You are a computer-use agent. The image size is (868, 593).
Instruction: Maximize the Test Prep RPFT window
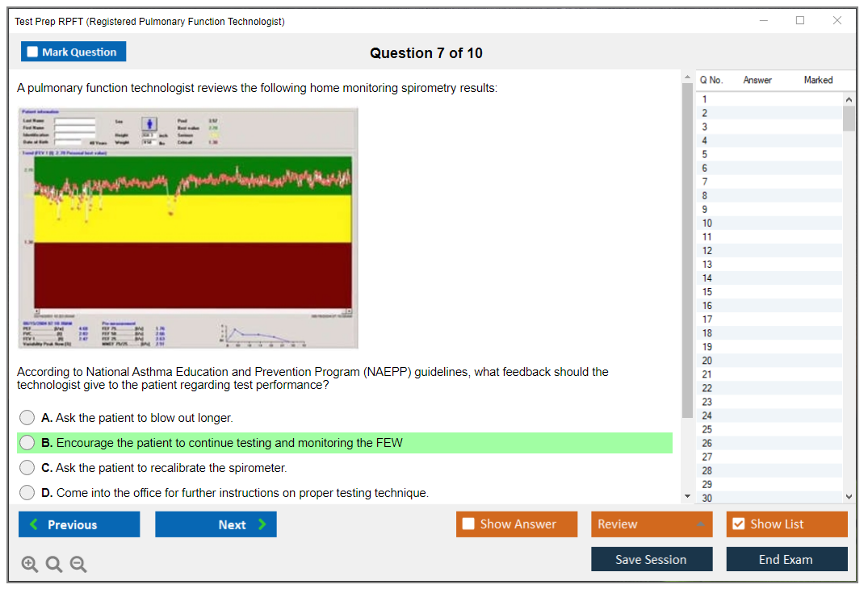coord(799,21)
